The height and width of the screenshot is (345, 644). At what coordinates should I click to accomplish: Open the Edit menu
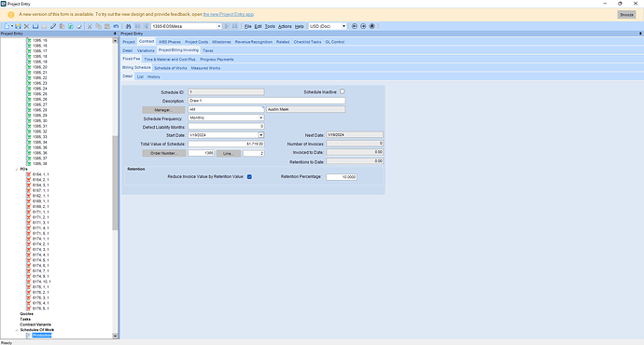click(258, 26)
